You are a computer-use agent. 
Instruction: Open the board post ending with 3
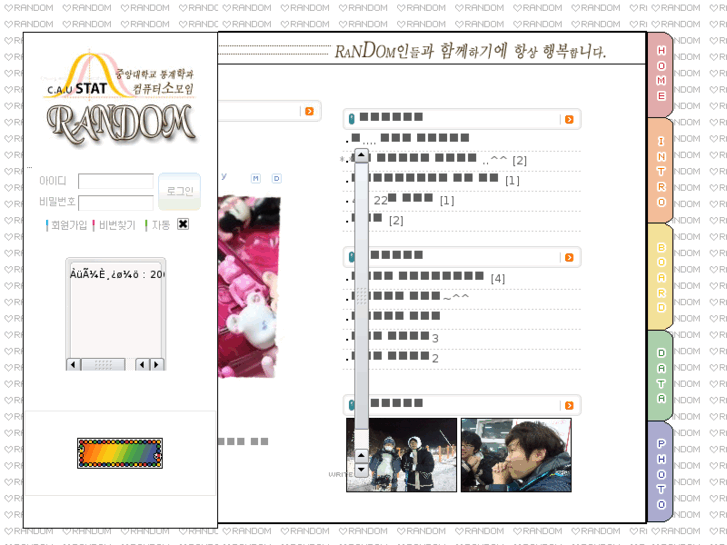pos(394,337)
